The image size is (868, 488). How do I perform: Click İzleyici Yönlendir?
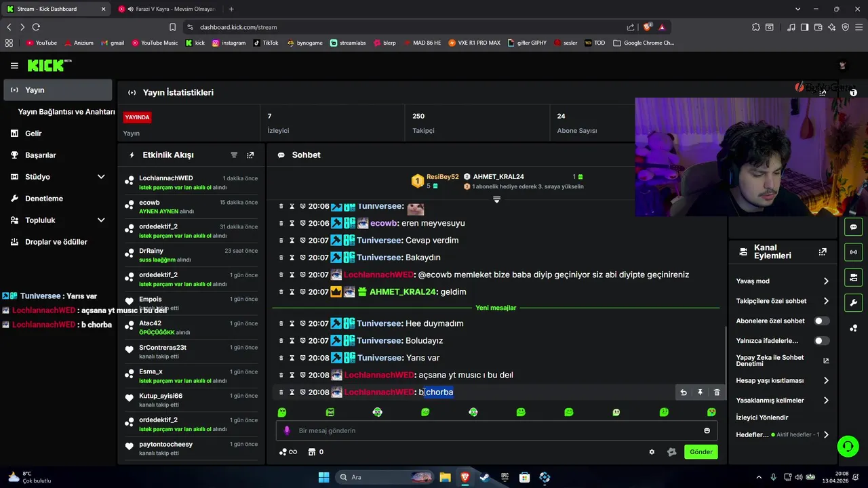coord(762,418)
